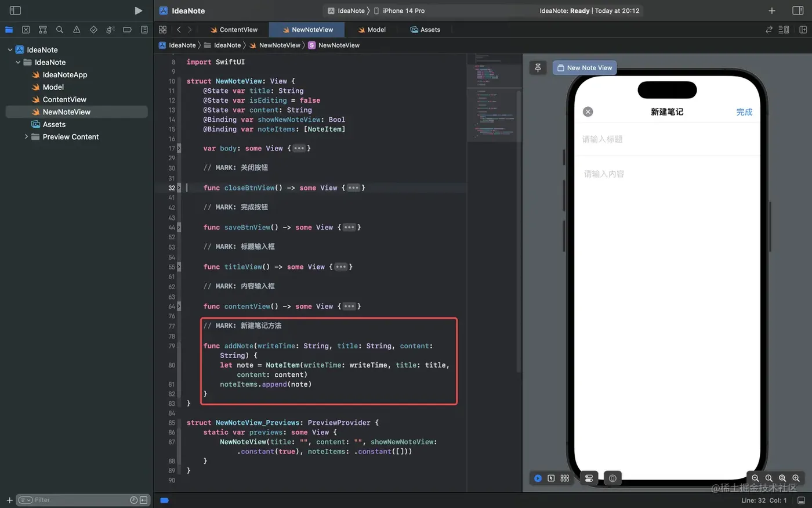
Task: Open related items grid menu
Action: click(162, 30)
